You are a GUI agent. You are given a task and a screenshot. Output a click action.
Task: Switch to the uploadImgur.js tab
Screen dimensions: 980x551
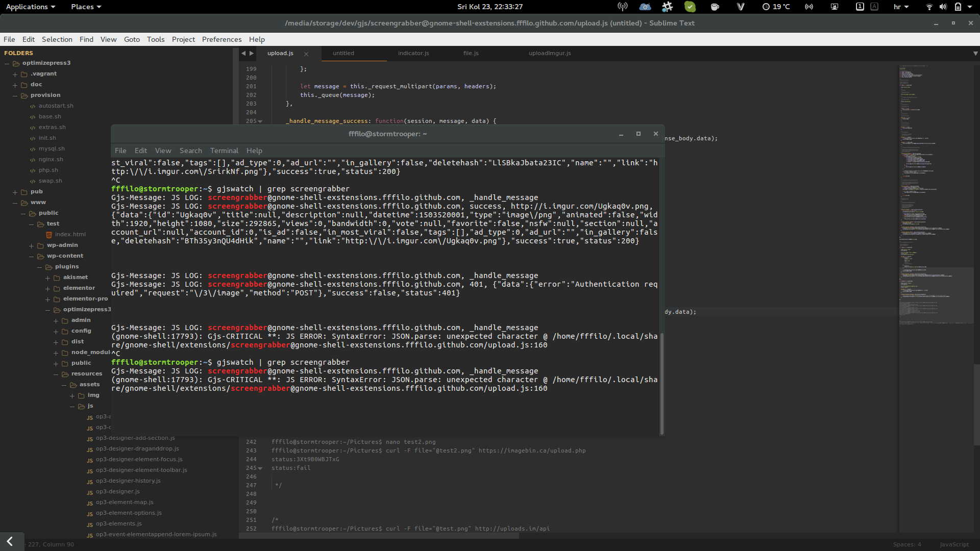(550, 53)
